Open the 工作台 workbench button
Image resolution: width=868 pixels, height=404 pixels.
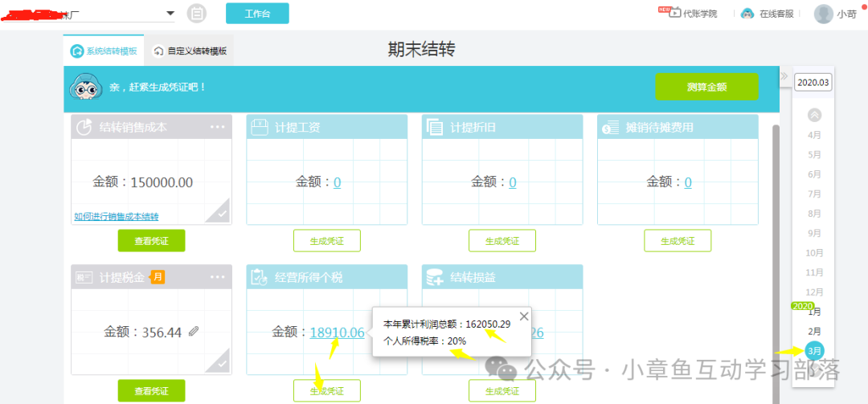point(257,14)
